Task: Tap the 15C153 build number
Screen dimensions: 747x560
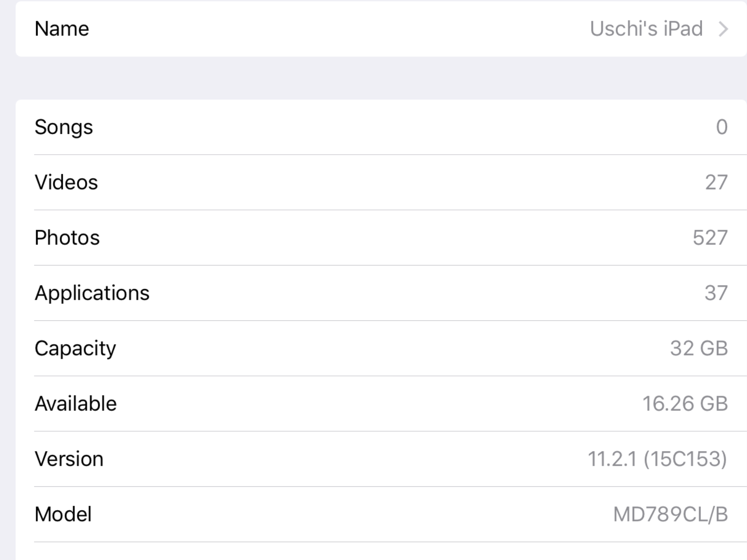Action: click(x=685, y=459)
